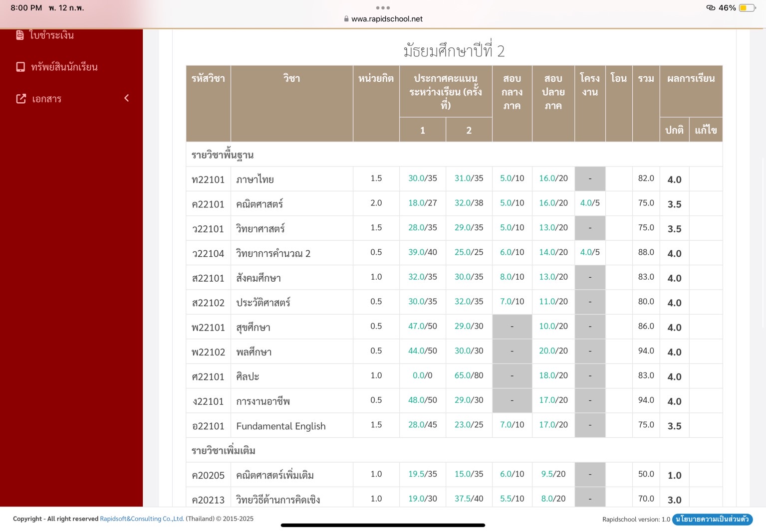Click ศิลปะ second score 65.0/80
766x532 pixels.
point(469,375)
